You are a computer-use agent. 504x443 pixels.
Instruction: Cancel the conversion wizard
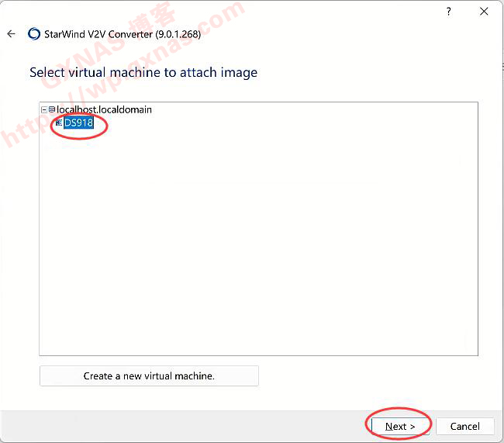(464, 426)
